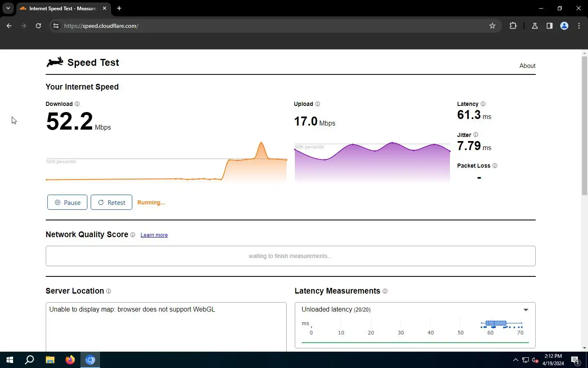Click the 7.79 ms jitter value
The height and width of the screenshot is (368, 588).
tap(474, 146)
